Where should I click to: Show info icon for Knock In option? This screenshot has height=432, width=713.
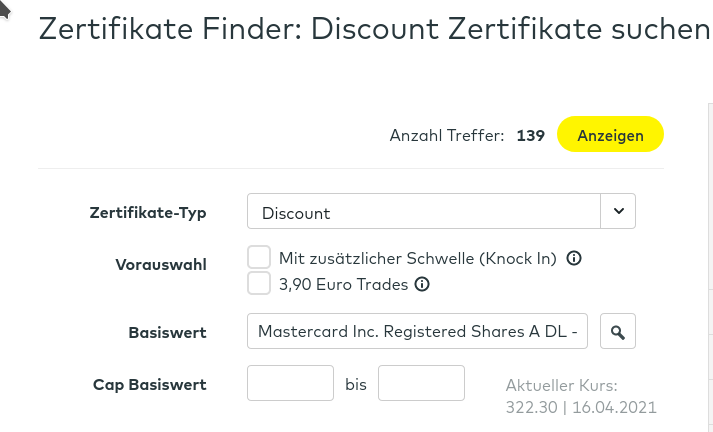tap(574, 258)
